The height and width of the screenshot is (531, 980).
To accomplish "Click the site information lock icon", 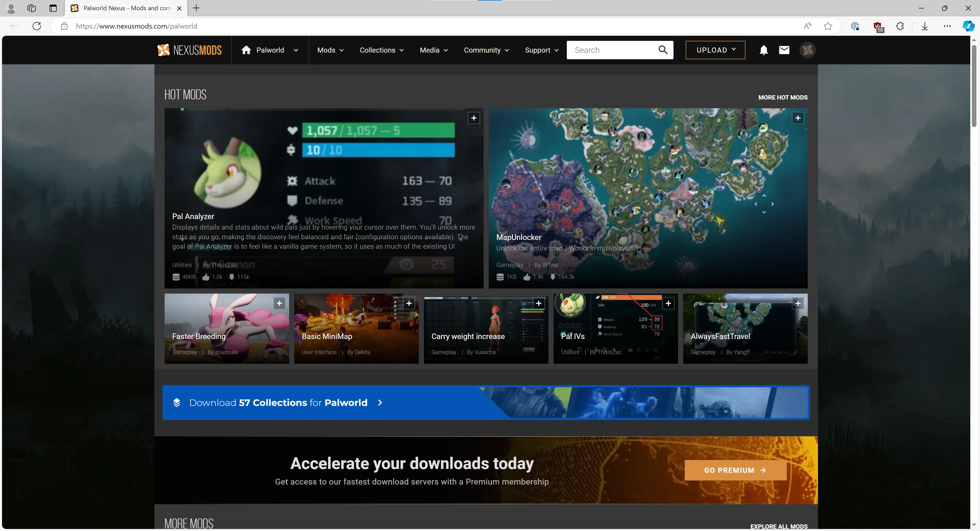I will (x=64, y=26).
